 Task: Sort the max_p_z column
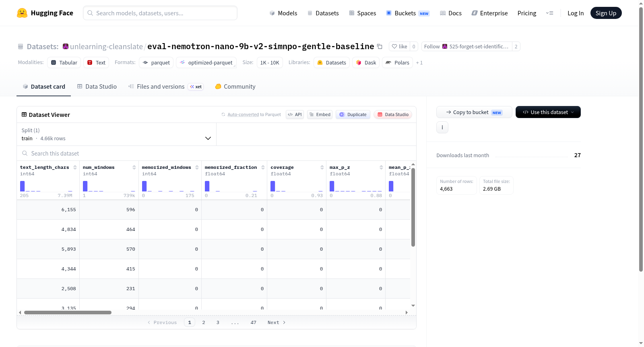[381, 167]
